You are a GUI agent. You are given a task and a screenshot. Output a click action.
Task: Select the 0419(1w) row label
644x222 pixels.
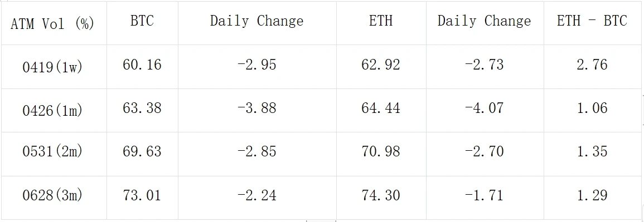(x=53, y=67)
